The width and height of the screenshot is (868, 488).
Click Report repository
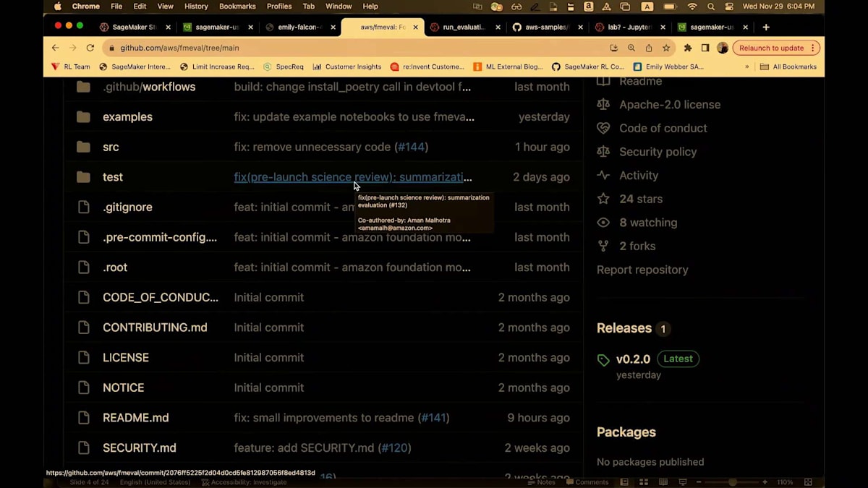tap(642, 270)
